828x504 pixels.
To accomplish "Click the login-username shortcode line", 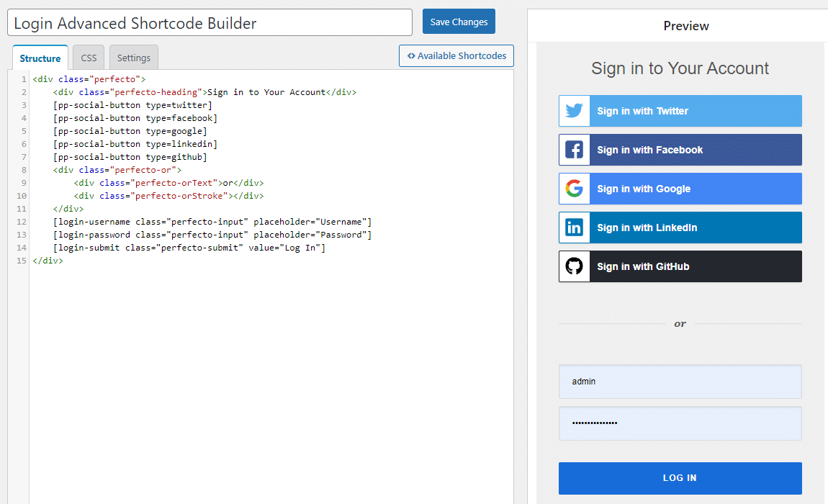I will (212, 222).
